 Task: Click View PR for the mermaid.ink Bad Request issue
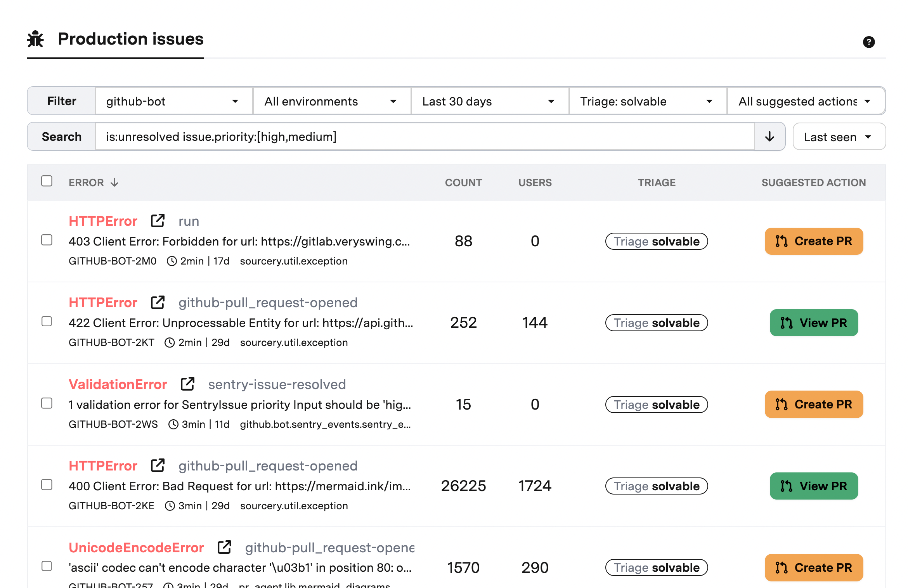(814, 486)
